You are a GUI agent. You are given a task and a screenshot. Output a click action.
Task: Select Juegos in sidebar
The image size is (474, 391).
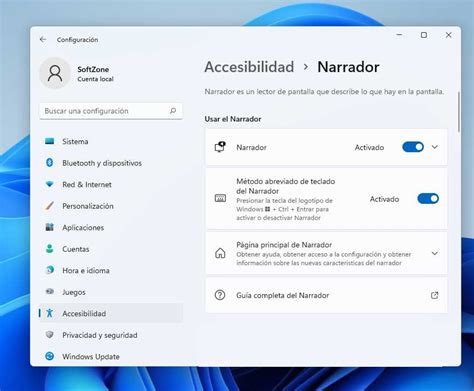[x=111, y=292]
